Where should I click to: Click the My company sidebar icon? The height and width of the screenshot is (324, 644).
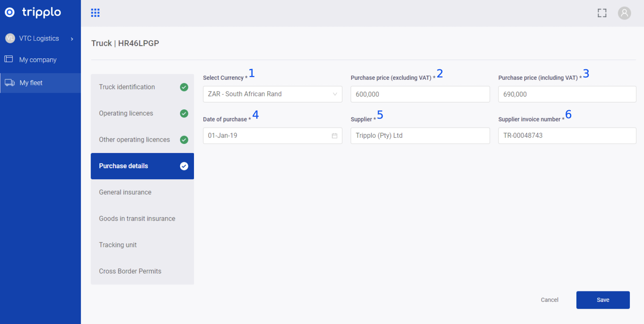click(9, 59)
